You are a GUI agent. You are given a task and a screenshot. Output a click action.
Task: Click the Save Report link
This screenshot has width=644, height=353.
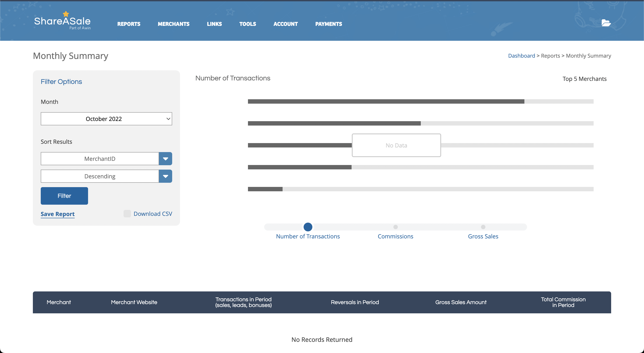coord(57,214)
